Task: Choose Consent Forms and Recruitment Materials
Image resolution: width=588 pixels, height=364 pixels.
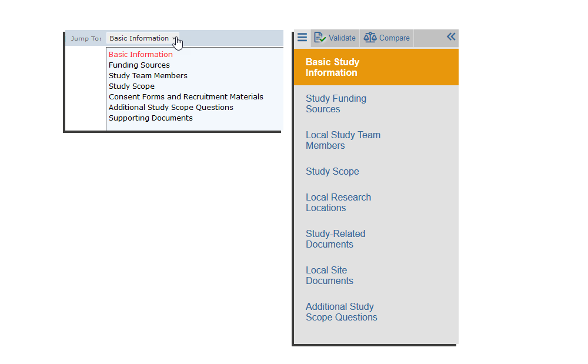Action: (x=186, y=96)
